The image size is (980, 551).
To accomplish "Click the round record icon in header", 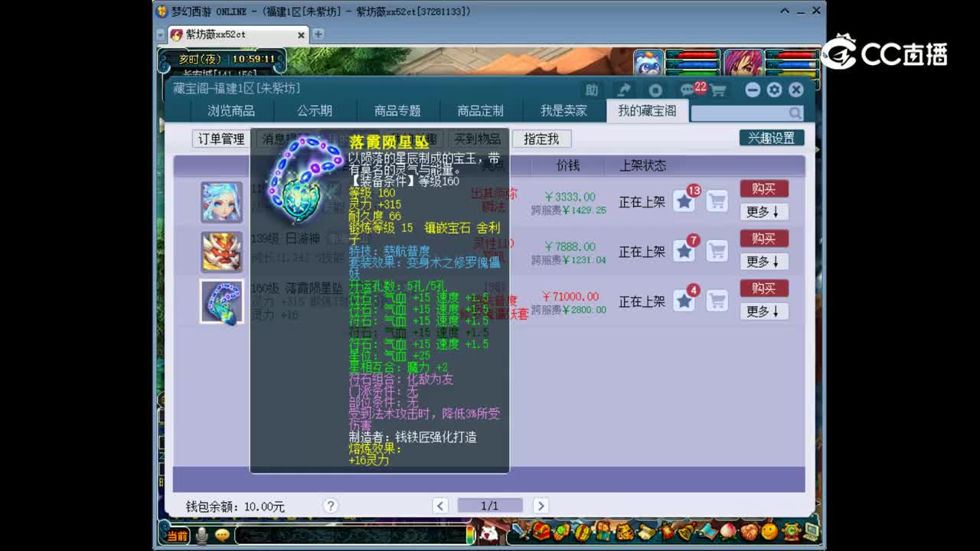I will [655, 90].
